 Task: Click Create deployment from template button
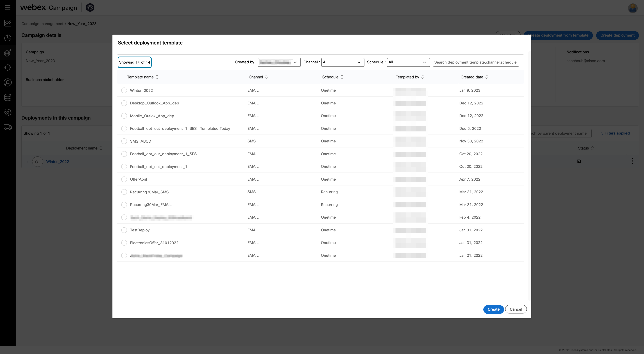pos(558,35)
